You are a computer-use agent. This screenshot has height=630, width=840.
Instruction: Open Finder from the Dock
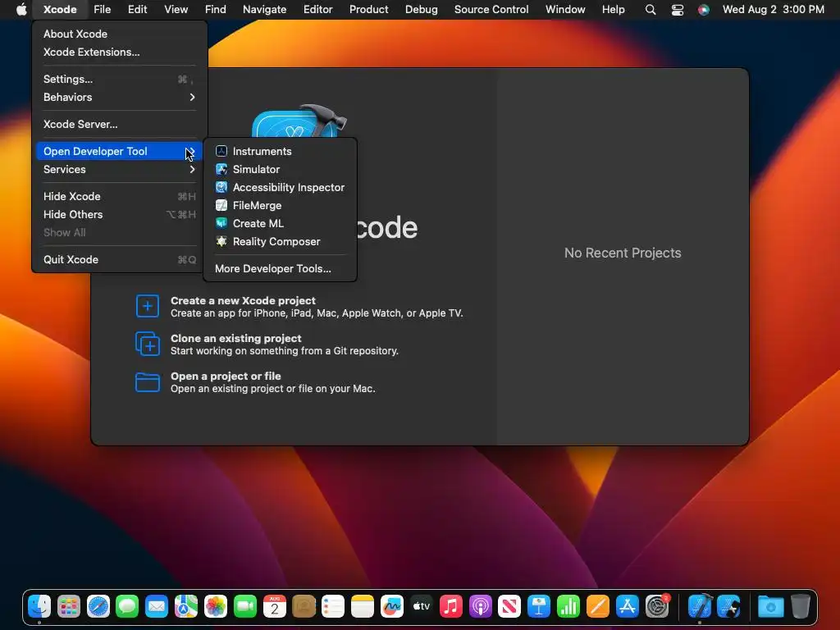[39, 606]
